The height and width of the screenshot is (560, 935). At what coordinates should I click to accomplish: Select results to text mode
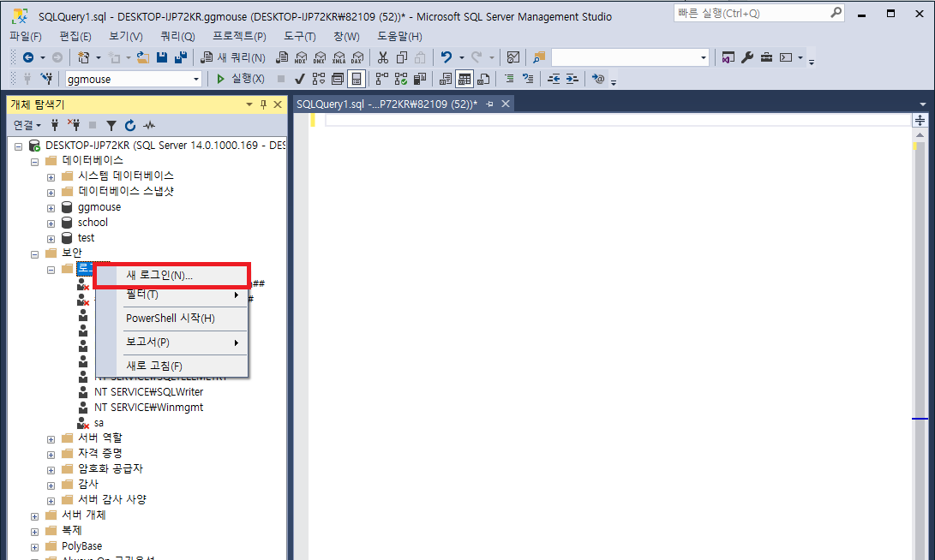click(x=446, y=79)
